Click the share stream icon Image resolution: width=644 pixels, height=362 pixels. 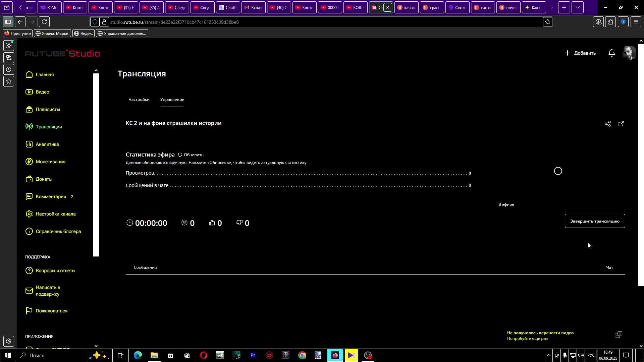607,124
